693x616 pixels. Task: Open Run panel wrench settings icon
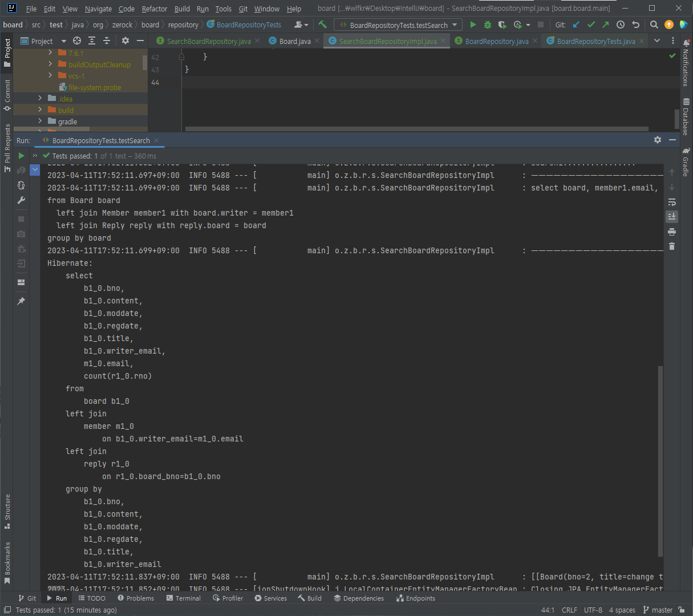click(x=21, y=200)
